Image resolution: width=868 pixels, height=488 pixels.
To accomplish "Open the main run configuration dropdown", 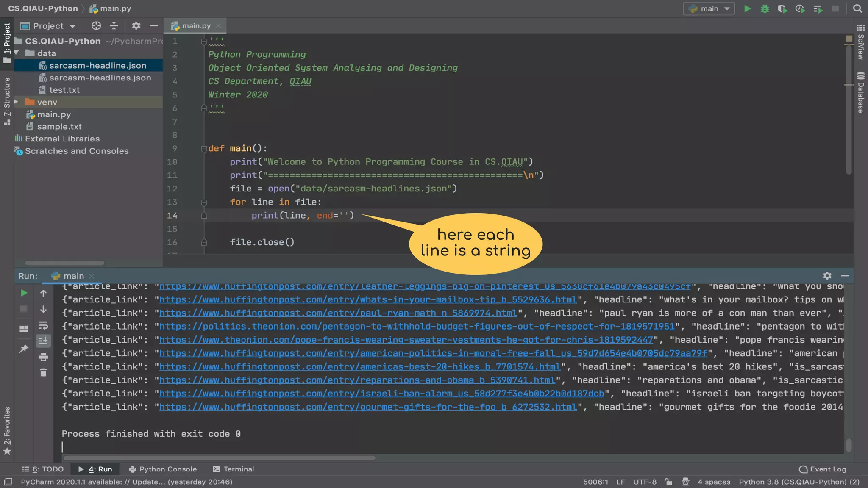I will (709, 8).
